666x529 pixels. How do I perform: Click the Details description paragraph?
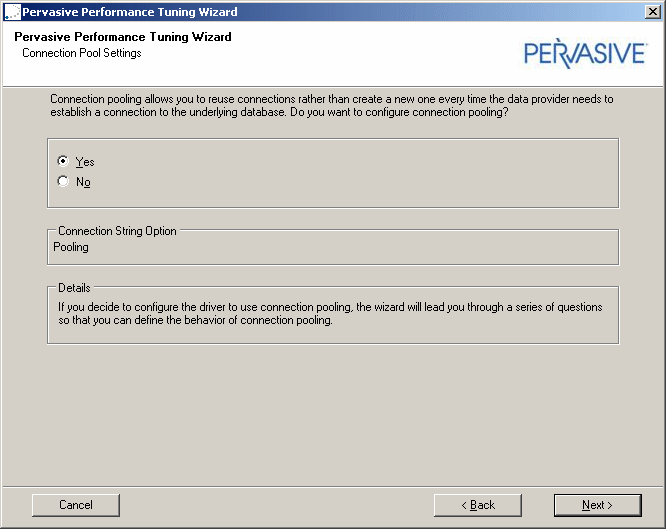[330, 314]
